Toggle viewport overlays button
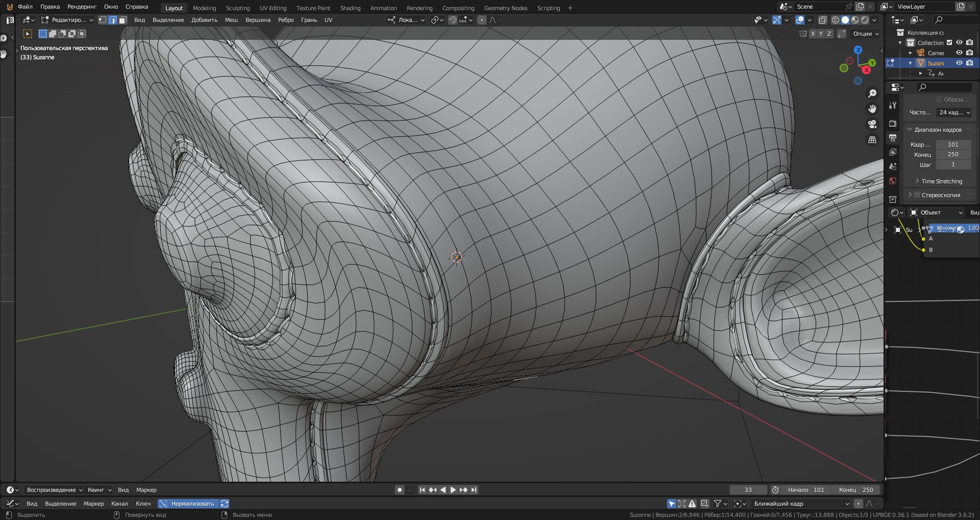 800,20
